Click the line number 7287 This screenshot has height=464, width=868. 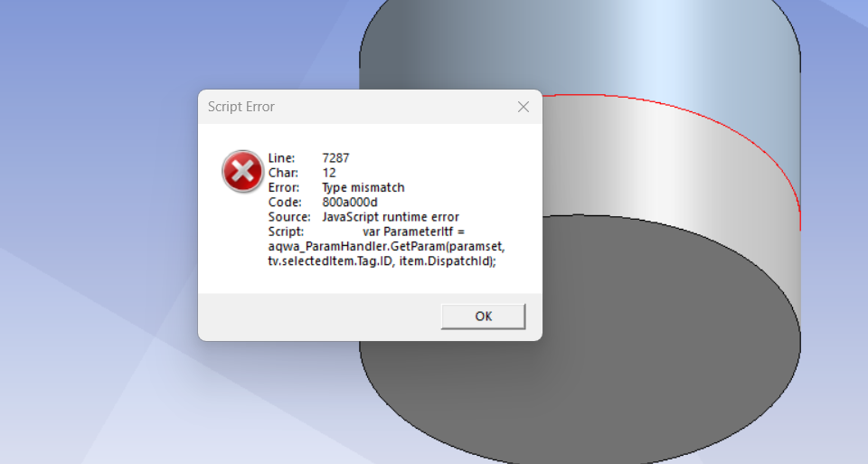point(335,157)
